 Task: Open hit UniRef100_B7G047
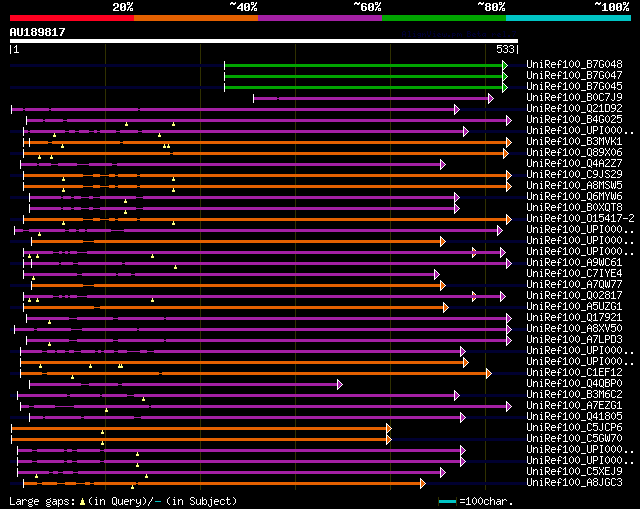point(574,75)
